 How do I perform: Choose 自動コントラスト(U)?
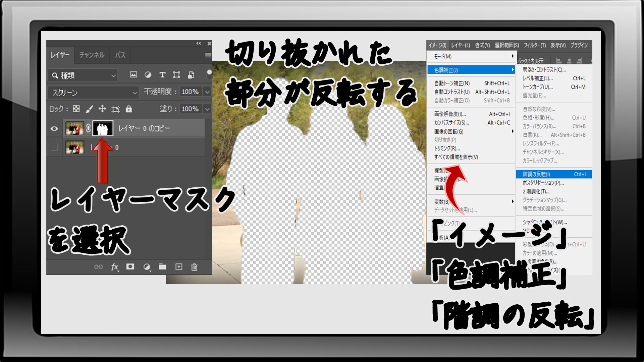tap(472, 92)
